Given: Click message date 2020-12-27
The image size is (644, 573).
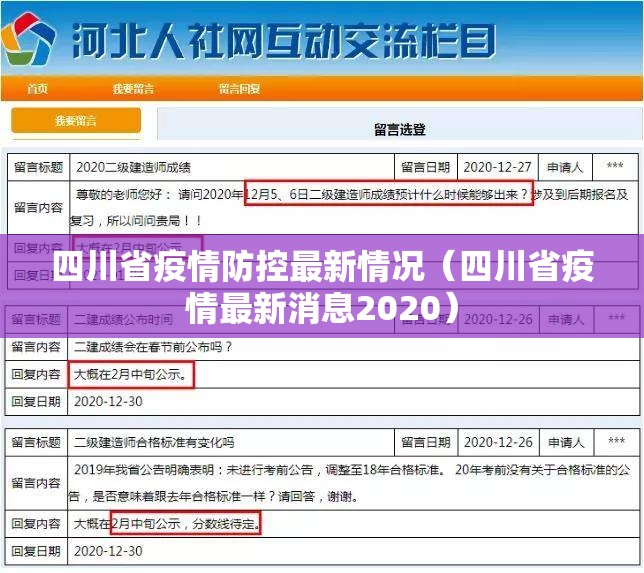Looking at the screenshot, I should [494, 167].
